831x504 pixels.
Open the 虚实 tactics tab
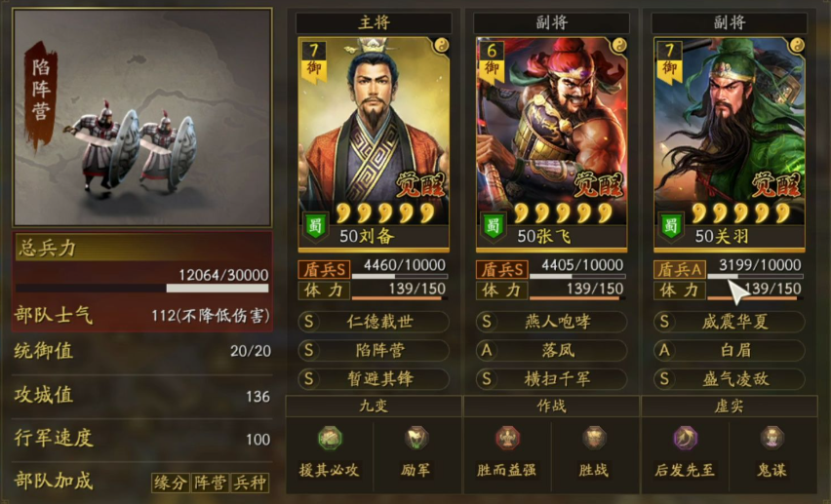coord(730,406)
